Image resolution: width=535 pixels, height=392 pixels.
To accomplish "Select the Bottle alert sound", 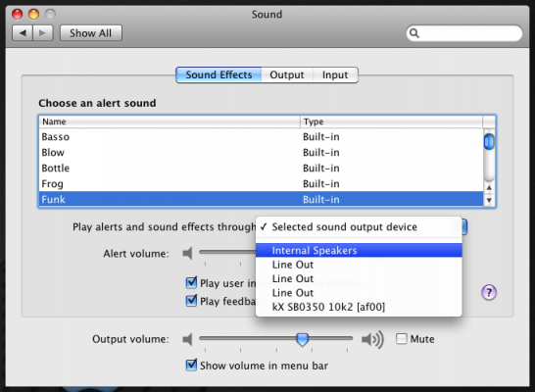I will (x=261, y=169).
